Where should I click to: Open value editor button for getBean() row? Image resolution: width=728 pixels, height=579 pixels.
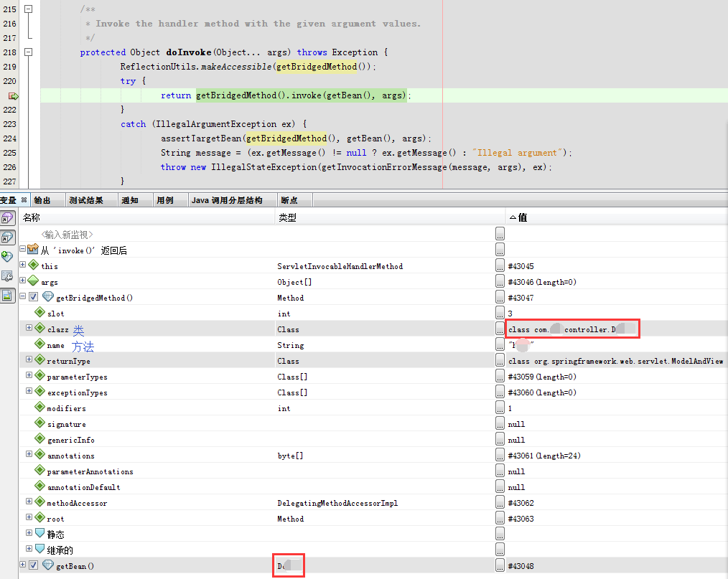[500, 565]
